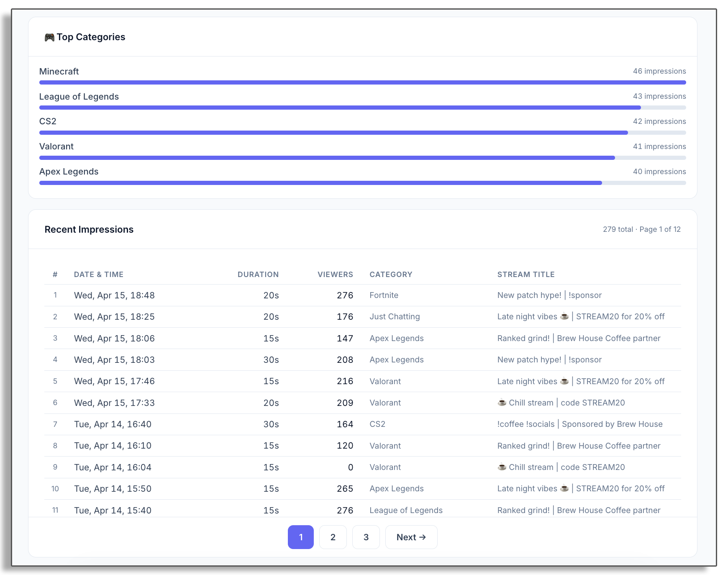The image size is (728, 575).
Task: Select the current page 1 button
Action: (x=300, y=537)
